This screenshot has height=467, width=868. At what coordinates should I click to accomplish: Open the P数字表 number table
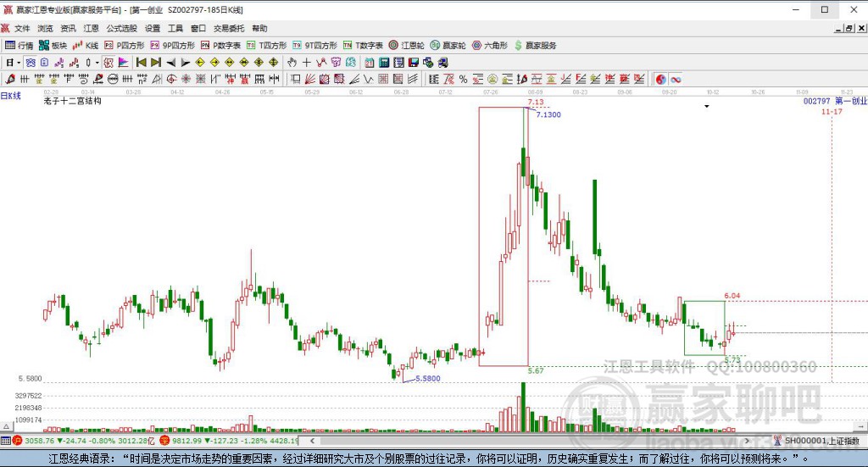(x=221, y=46)
